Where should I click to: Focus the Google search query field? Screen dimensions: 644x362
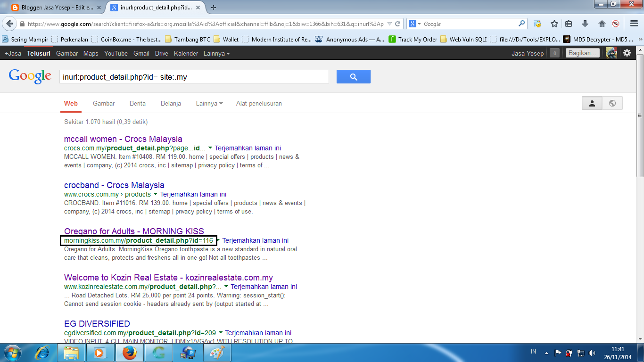tap(194, 76)
